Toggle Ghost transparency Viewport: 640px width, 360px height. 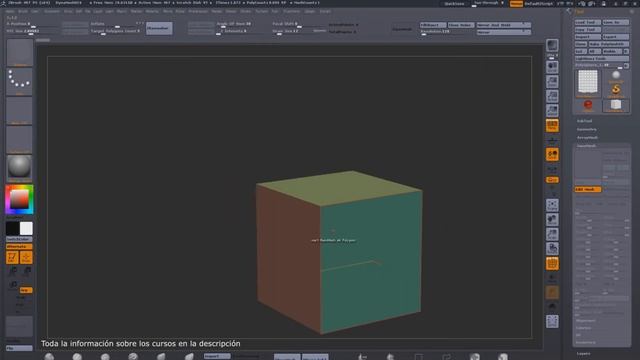pyautogui.click(x=552, y=292)
